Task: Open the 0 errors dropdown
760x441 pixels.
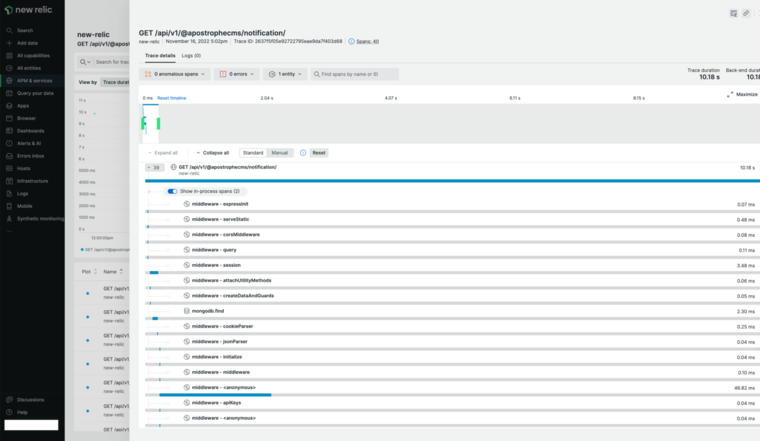Action: coord(237,74)
